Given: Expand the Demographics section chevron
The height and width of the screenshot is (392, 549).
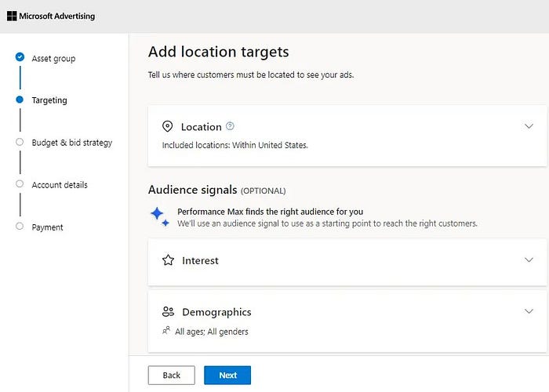Looking at the screenshot, I should coord(529,311).
